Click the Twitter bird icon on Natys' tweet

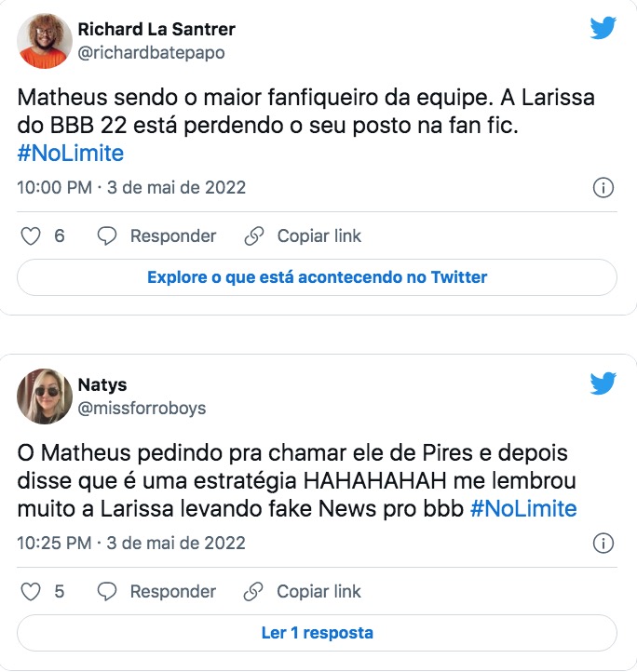[603, 383]
